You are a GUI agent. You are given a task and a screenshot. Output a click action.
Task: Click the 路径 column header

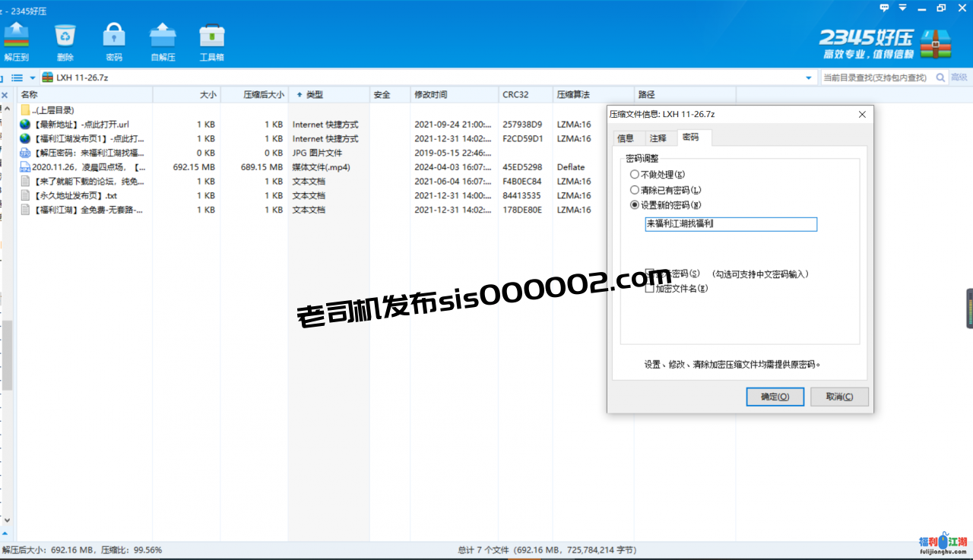click(x=684, y=95)
